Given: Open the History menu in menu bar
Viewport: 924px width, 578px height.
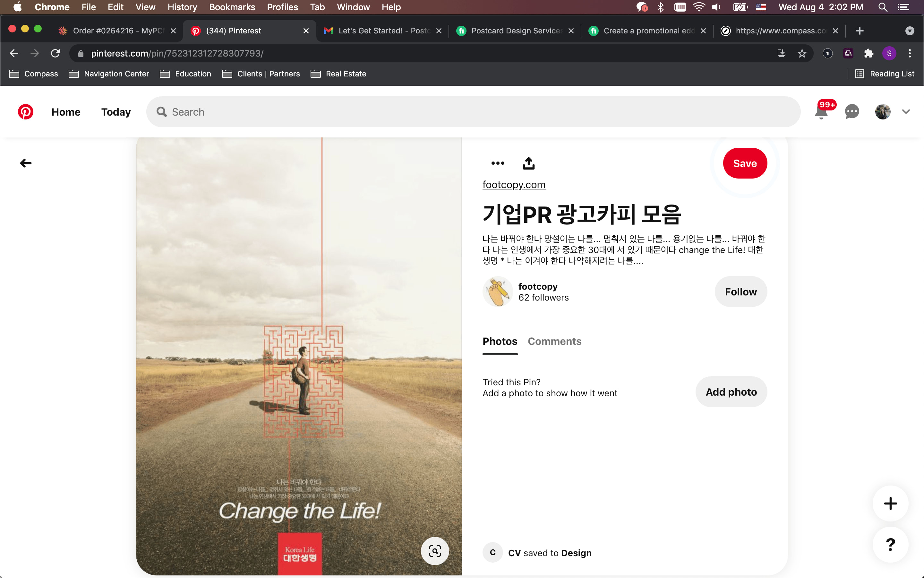Looking at the screenshot, I should 182,7.
